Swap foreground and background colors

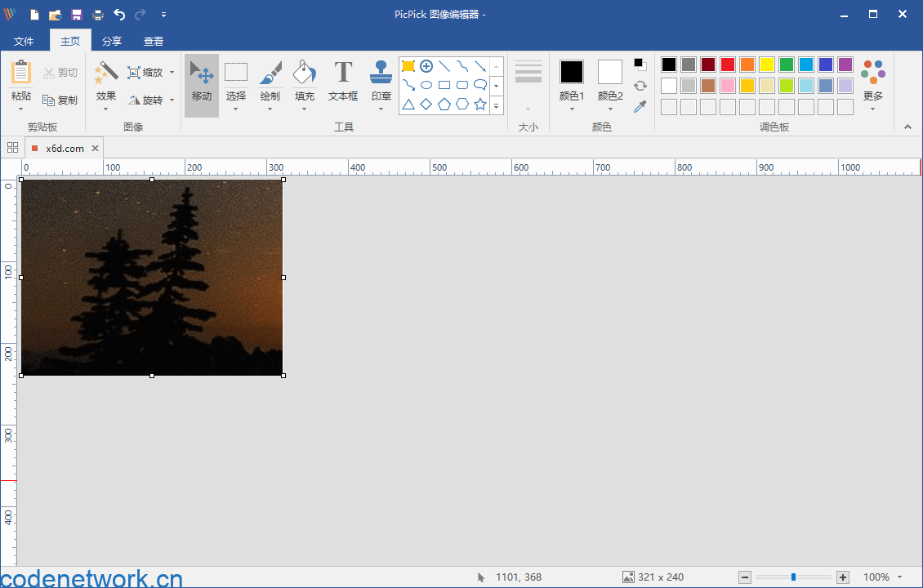640,86
